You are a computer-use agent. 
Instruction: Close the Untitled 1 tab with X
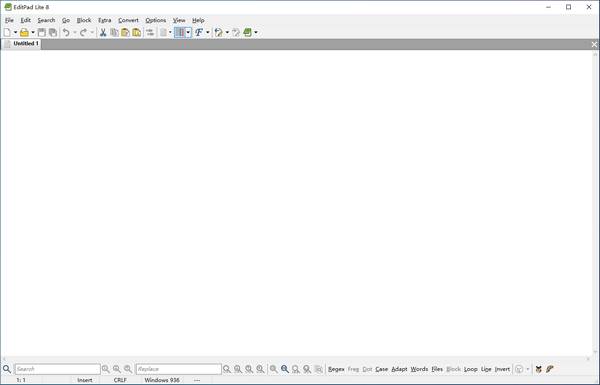(x=594, y=44)
